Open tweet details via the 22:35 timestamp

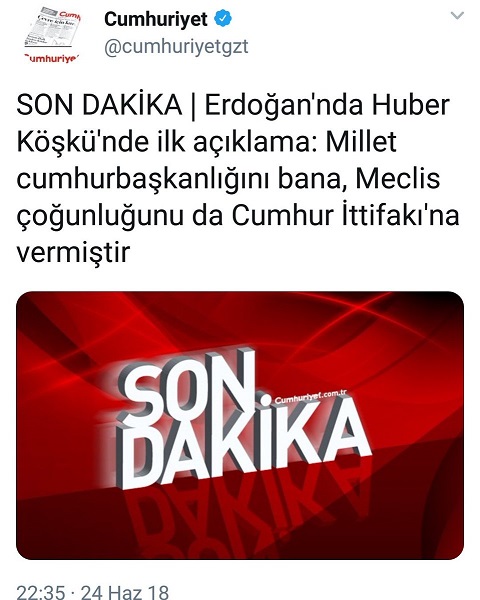pyautogui.click(x=41, y=592)
